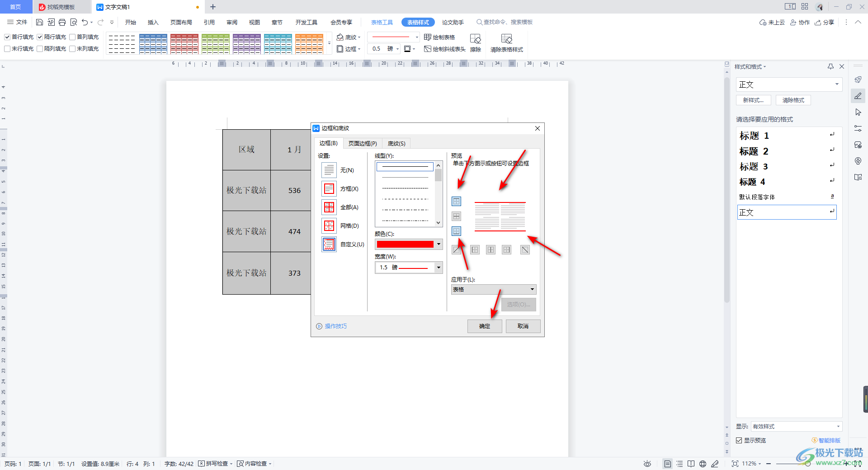Toggle inner horizontal border button in preview
The height and width of the screenshot is (470, 868).
point(457,216)
